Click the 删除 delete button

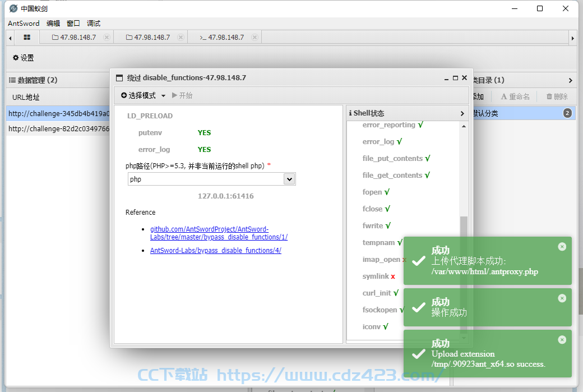pyautogui.click(x=557, y=96)
